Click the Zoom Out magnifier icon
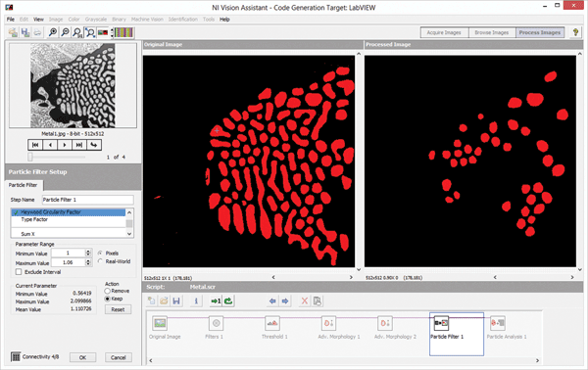 (x=66, y=32)
